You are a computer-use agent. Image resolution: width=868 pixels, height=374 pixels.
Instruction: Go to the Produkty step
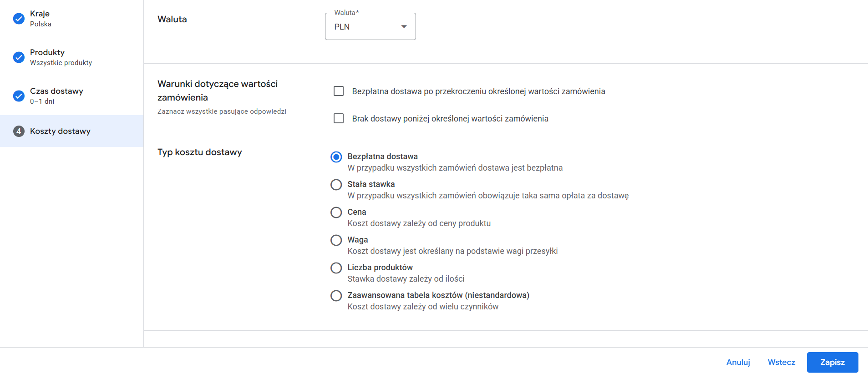[71, 57]
